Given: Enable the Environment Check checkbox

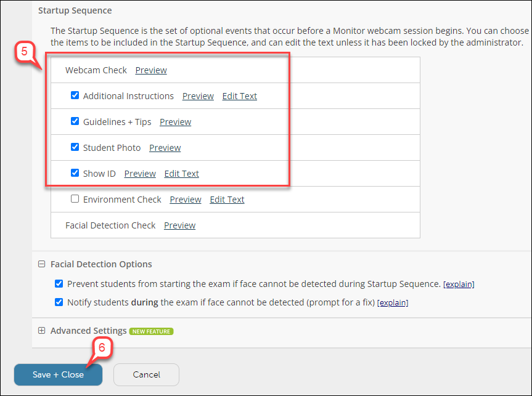Looking at the screenshot, I should (75, 199).
